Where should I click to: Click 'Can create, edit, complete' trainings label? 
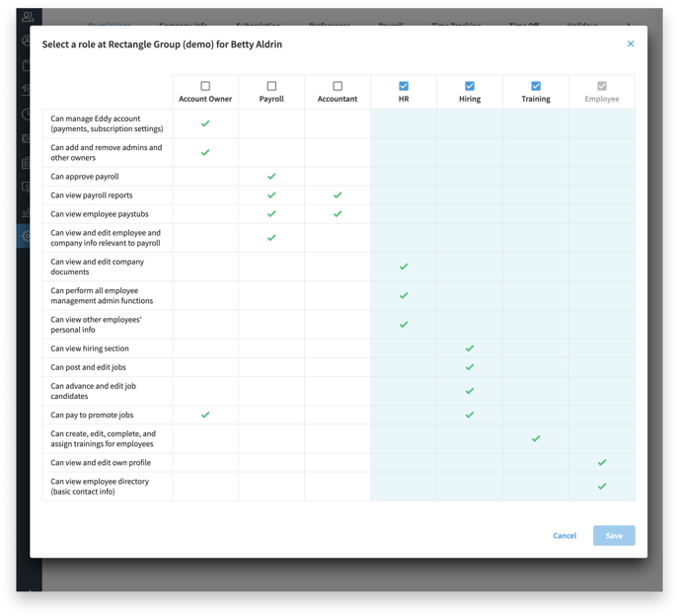click(x=103, y=438)
